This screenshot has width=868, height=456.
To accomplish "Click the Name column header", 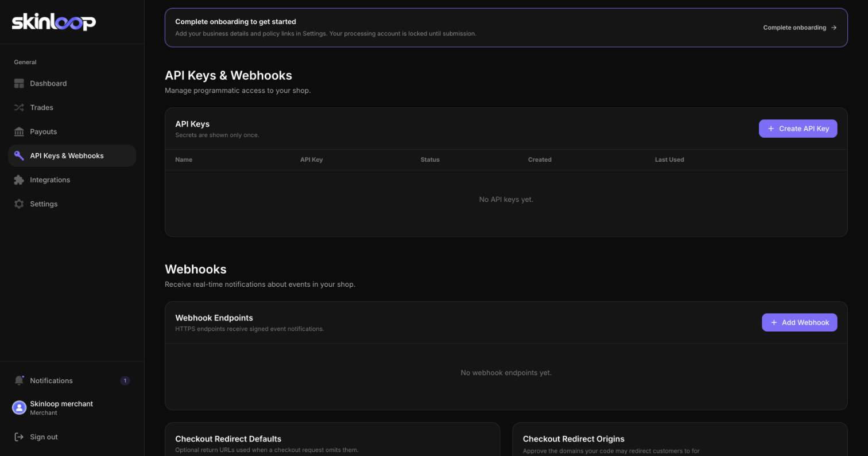I will (184, 159).
